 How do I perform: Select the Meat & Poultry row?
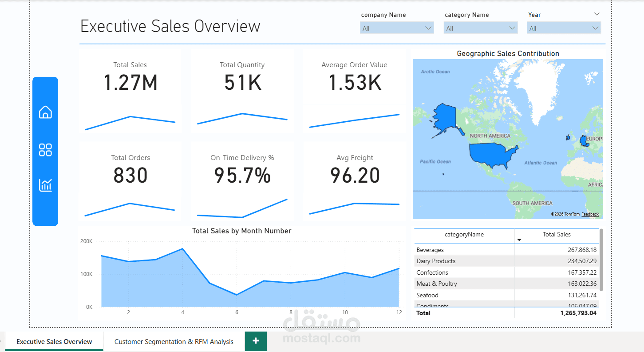[x=506, y=284]
